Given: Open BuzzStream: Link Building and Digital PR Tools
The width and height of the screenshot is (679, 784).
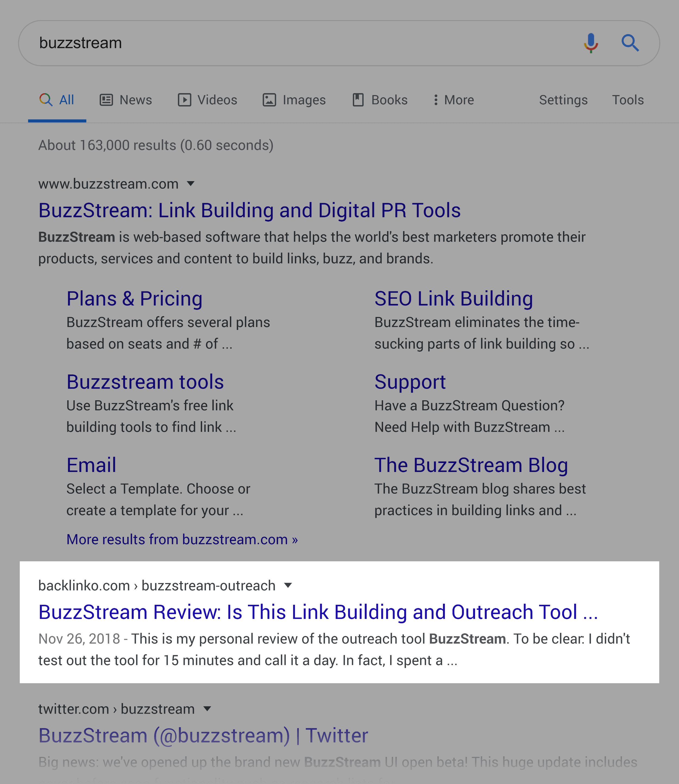Looking at the screenshot, I should pyautogui.click(x=250, y=210).
